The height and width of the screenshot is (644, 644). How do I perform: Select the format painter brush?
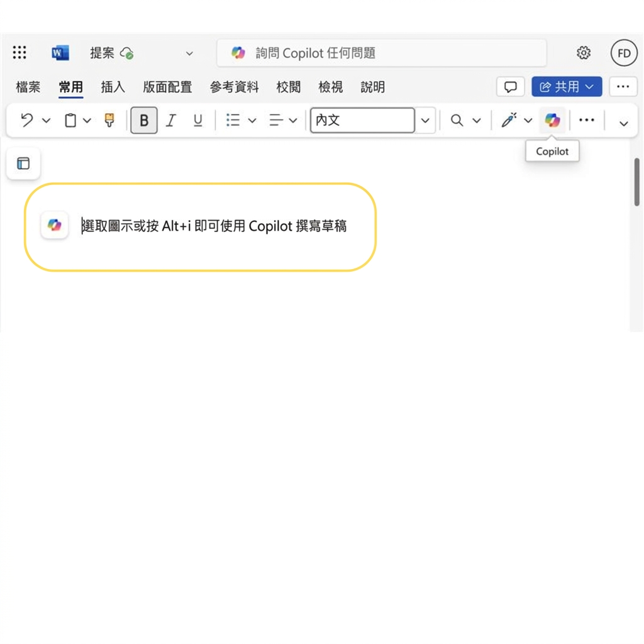[x=109, y=120]
